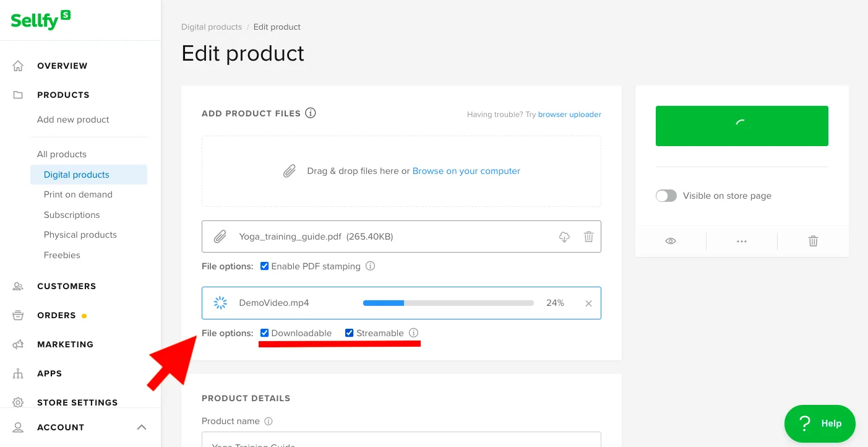Screen dimensions: 868x447
Task: Toggle Visible on store page switch
Action: point(666,196)
